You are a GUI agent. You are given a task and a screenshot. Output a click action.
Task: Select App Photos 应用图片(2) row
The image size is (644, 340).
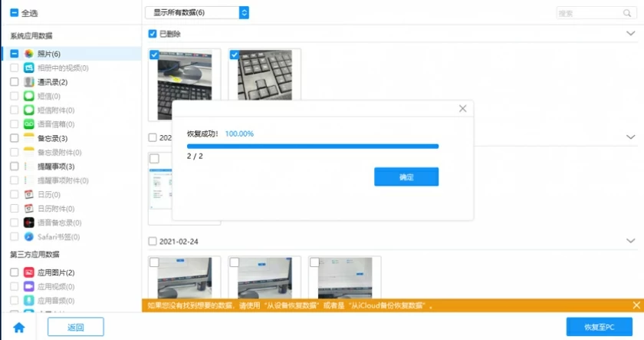coord(71,272)
